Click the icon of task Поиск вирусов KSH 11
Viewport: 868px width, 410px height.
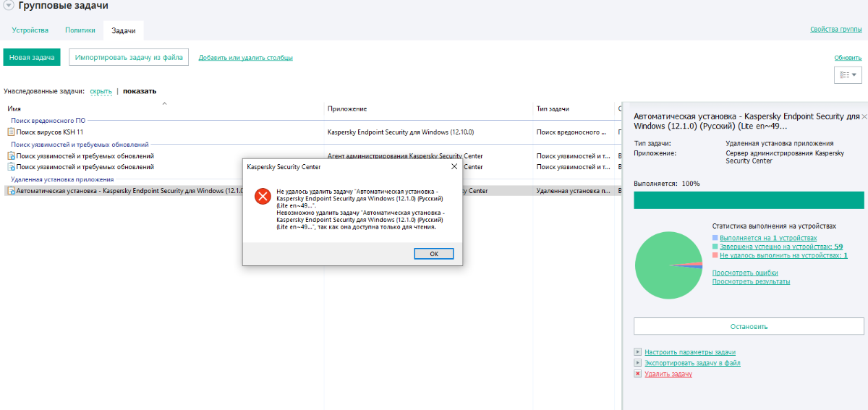11,132
